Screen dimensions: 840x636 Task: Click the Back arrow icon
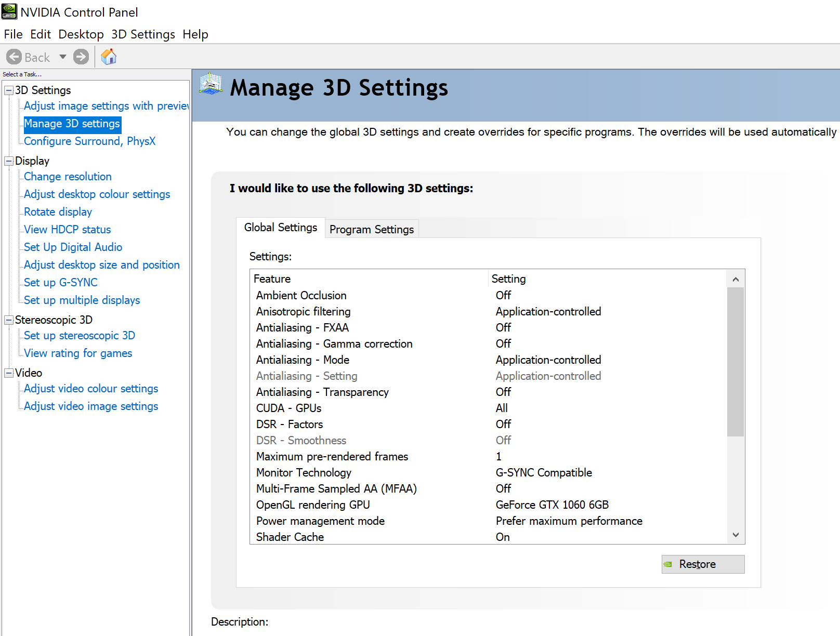(14, 57)
